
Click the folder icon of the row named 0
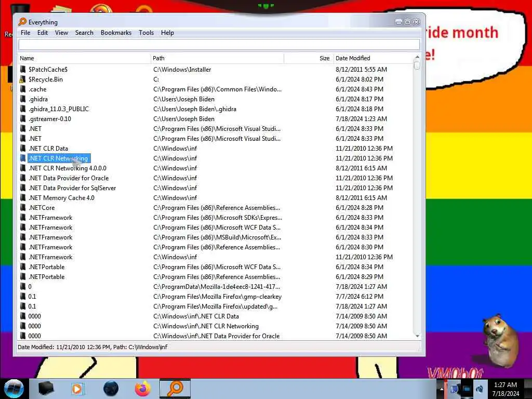[23, 286]
